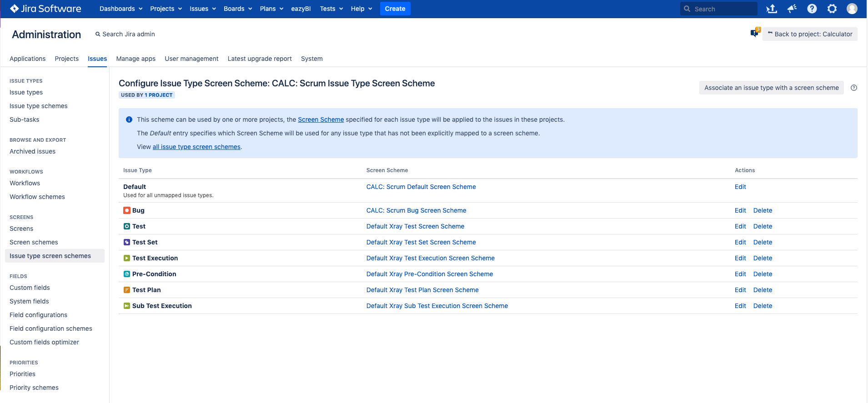This screenshot has width=868, height=403.
Task: Switch to the User management tab
Action: point(191,59)
